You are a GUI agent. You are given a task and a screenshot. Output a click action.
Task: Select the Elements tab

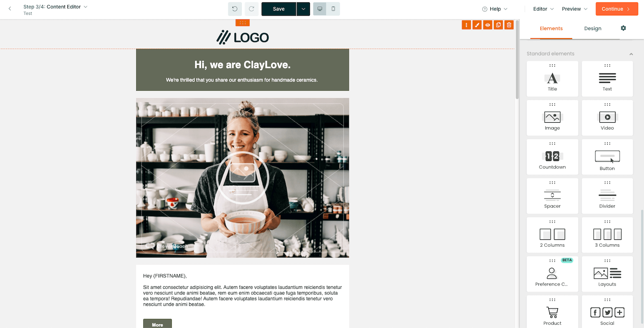551,28
